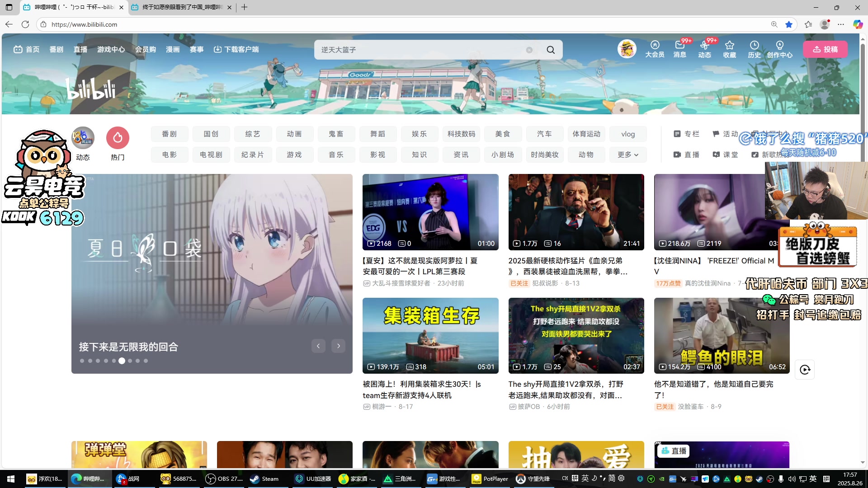The width and height of the screenshot is (868, 488).
Task: Open 游戏中心 in top navigation
Action: 111,49
